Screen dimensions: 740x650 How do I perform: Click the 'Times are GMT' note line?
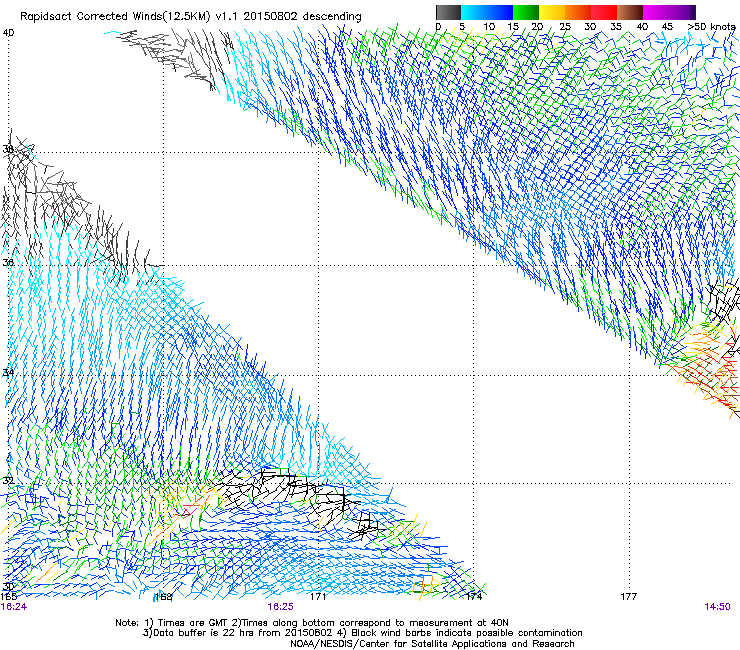tap(312, 623)
